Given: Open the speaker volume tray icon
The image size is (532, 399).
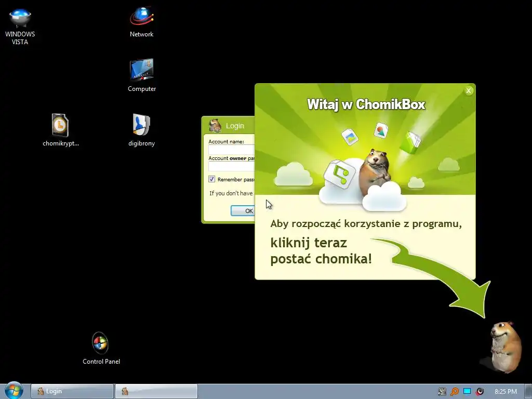Looking at the screenshot, I should (480, 392).
